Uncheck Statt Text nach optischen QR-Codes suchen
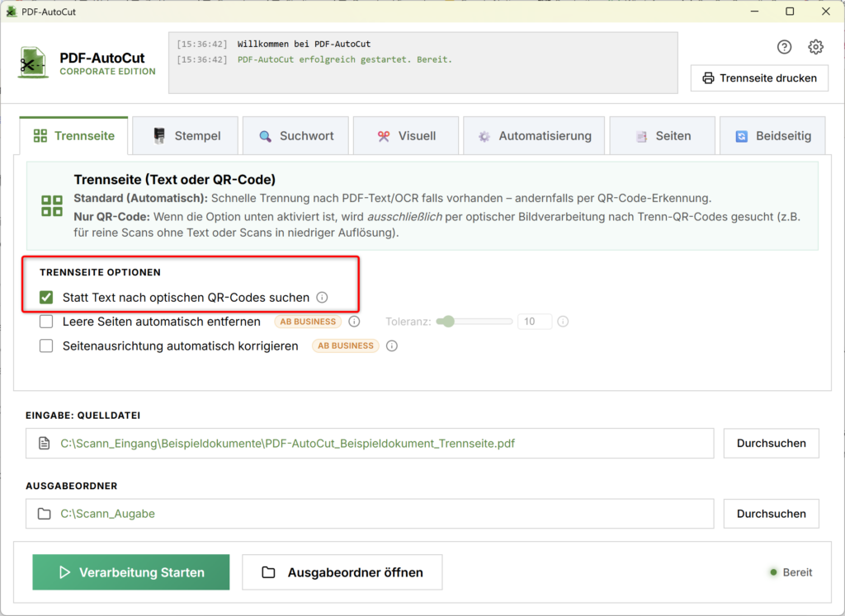Screen dimensions: 845x616 (46, 297)
